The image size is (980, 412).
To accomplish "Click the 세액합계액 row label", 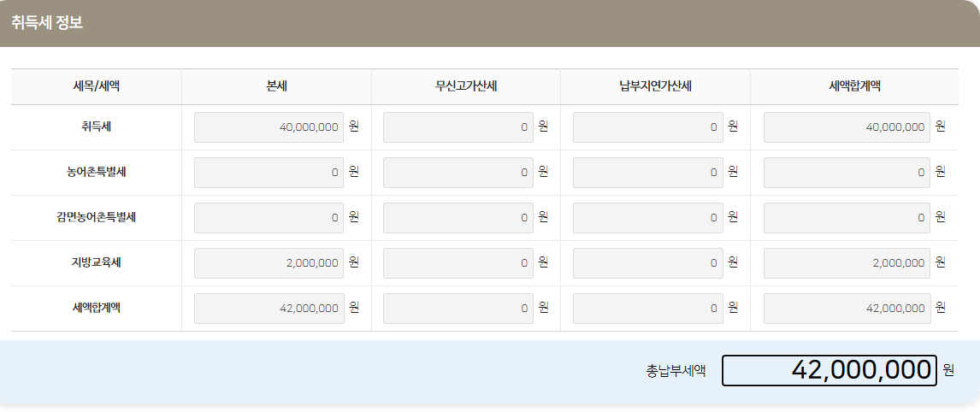I will [x=97, y=309].
